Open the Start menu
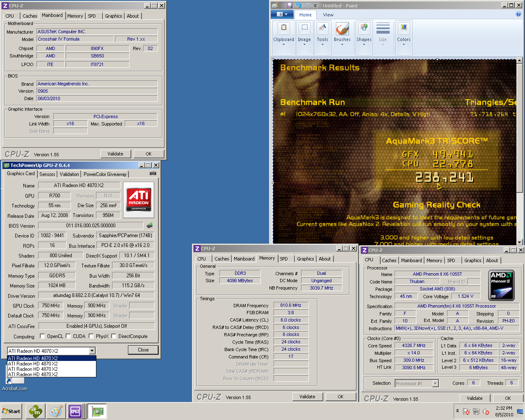 click(11, 411)
